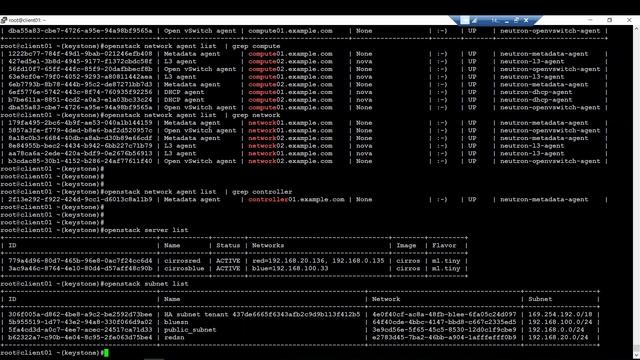Click the command 'openstack server list'
This screenshot has height=360, width=640.
[x=146, y=230]
